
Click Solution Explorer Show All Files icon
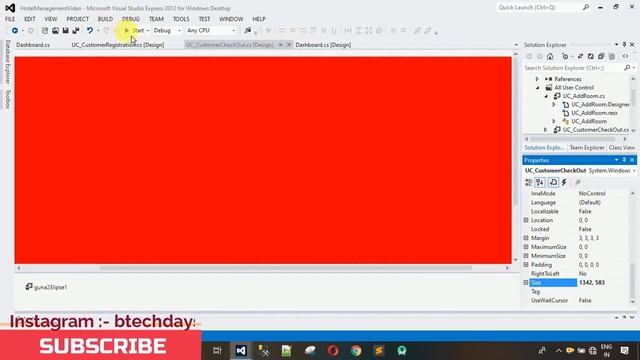click(x=611, y=56)
